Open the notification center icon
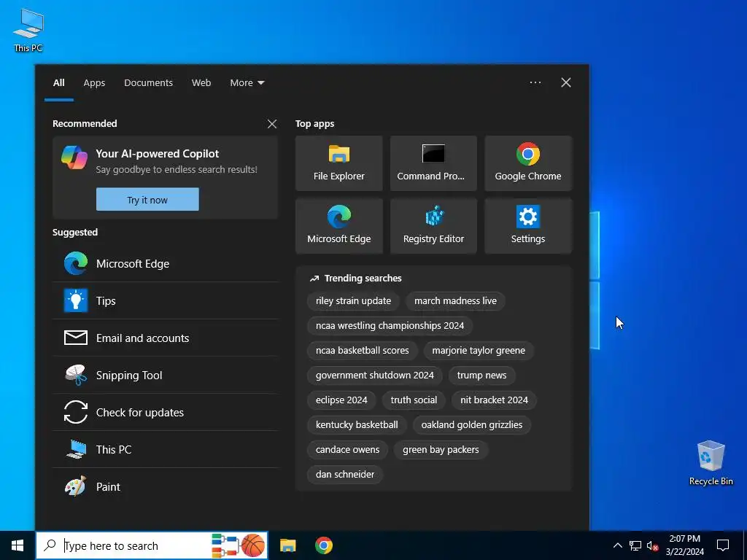The image size is (747, 560). tap(723, 545)
